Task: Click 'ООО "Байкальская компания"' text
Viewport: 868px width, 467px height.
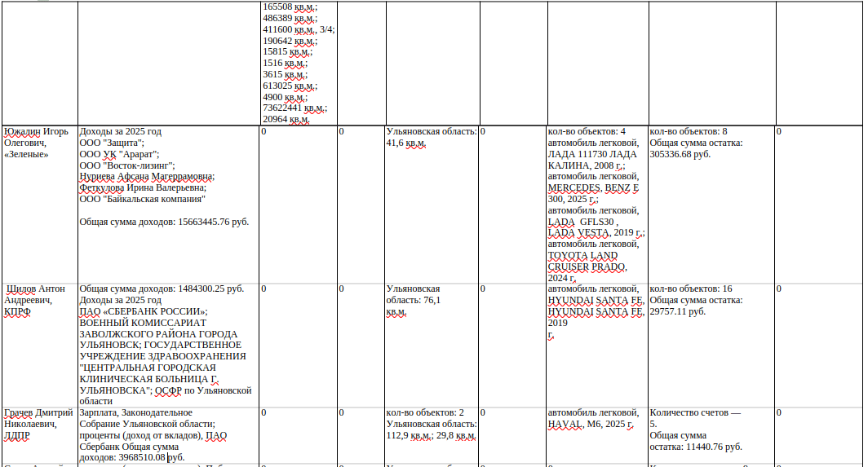Action: coord(142,199)
